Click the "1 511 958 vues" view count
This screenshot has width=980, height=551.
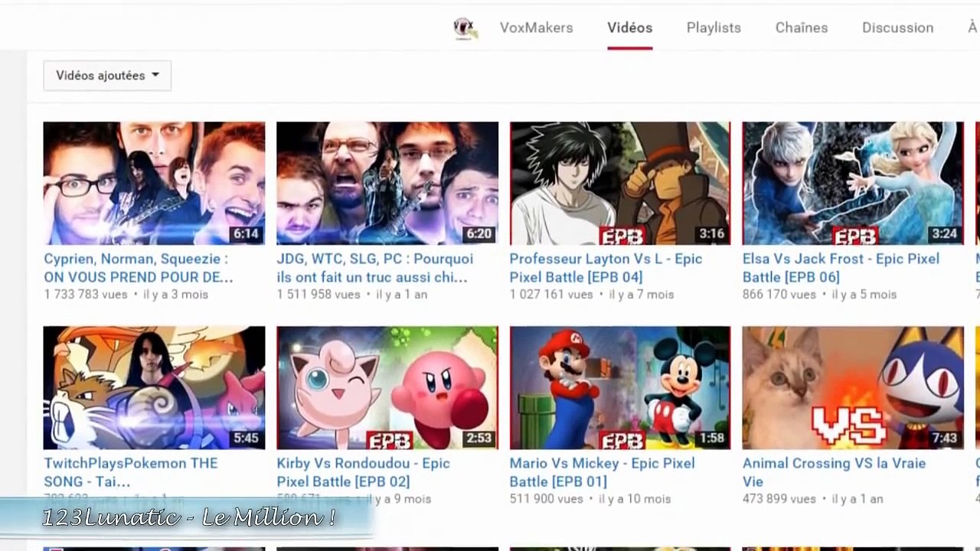(318, 295)
